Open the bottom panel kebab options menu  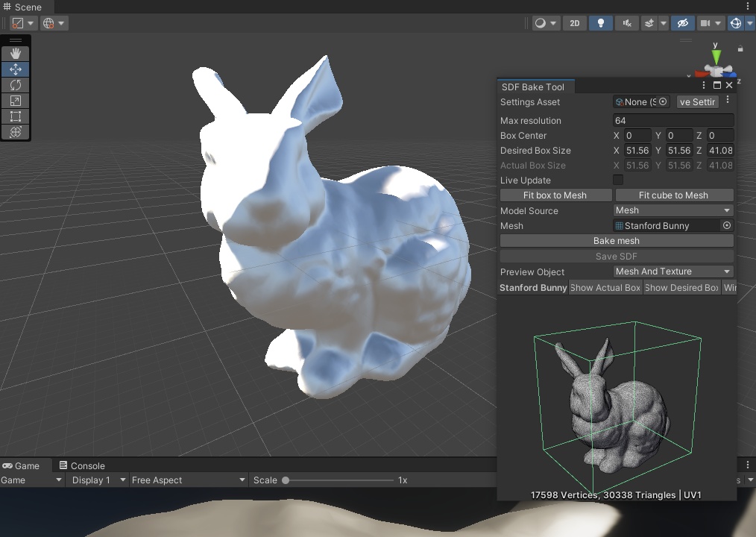(748, 465)
